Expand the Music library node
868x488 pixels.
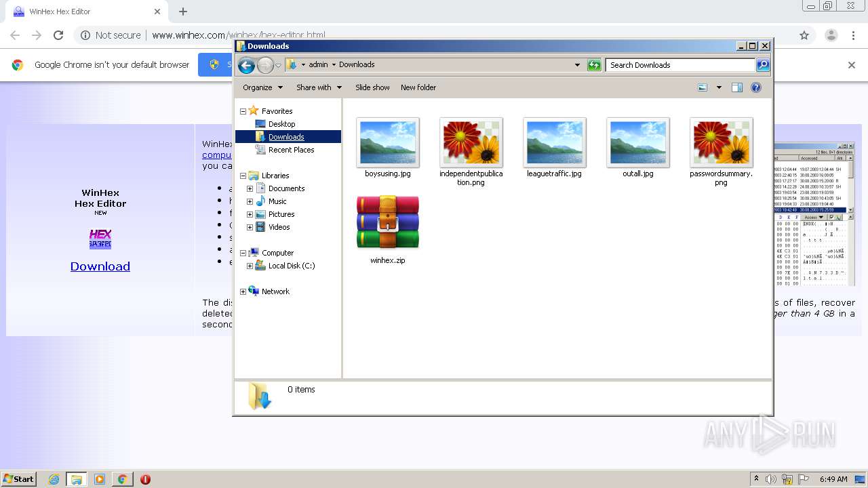tap(250, 201)
